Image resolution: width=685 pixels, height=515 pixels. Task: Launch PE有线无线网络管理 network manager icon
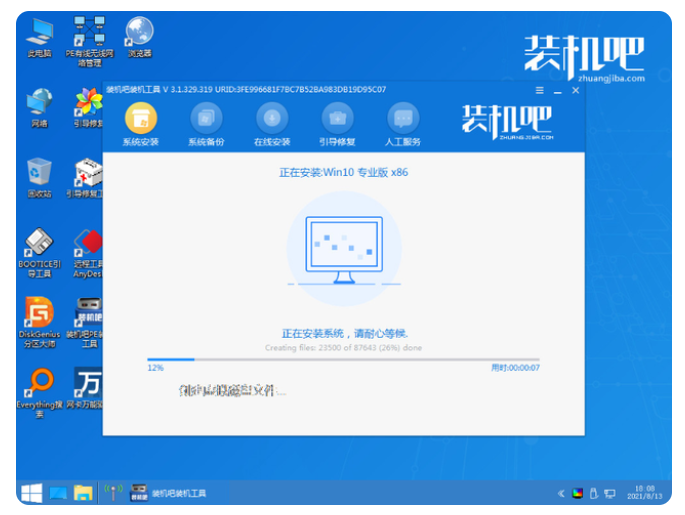click(x=90, y=35)
